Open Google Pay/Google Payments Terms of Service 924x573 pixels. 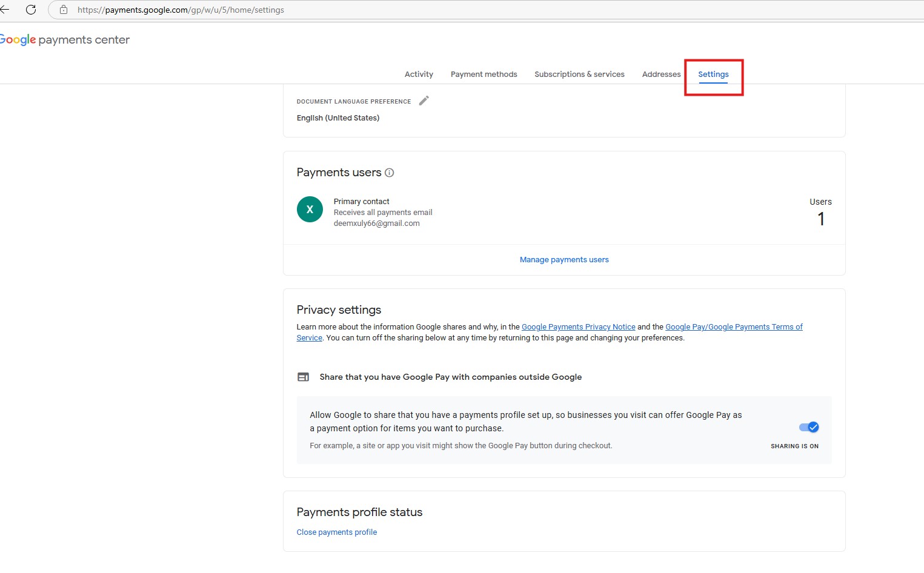click(734, 327)
